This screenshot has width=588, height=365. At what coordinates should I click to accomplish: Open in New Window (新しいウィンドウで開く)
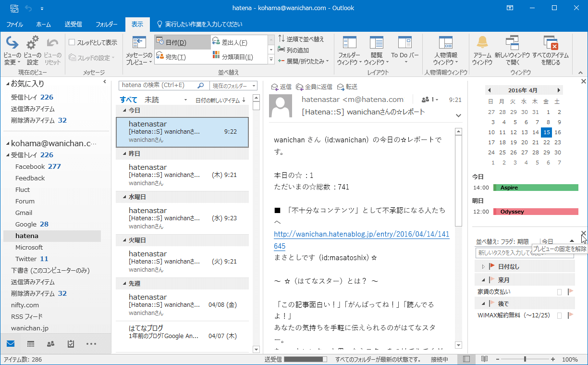click(x=512, y=51)
